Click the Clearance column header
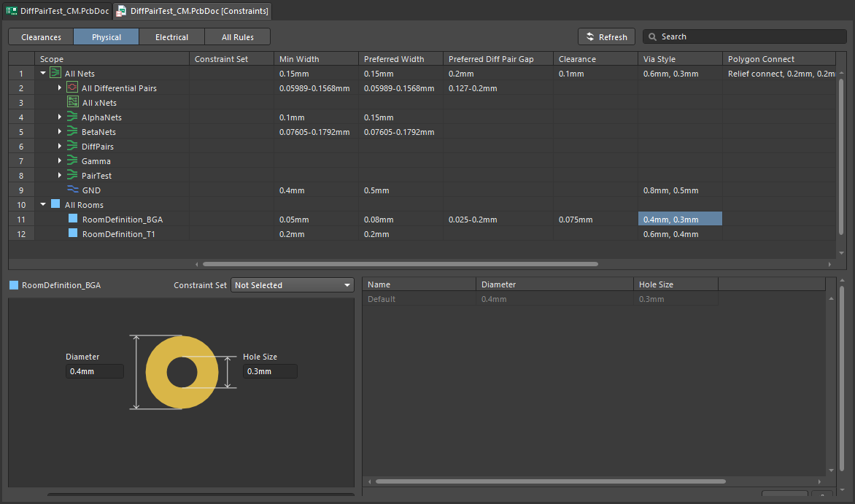Image resolution: width=855 pixels, height=504 pixels. coord(595,59)
